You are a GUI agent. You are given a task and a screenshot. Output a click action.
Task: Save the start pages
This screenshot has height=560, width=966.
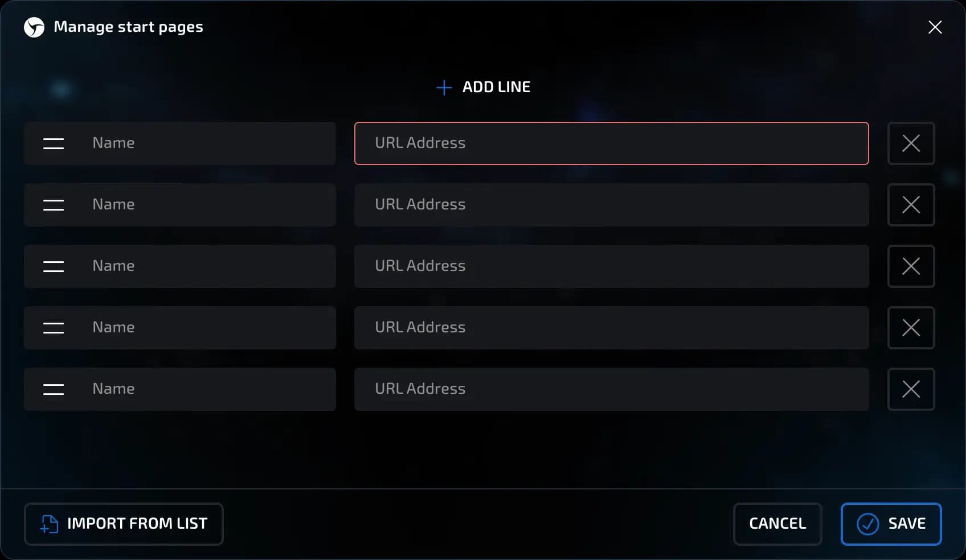click(x=891, y=524)
